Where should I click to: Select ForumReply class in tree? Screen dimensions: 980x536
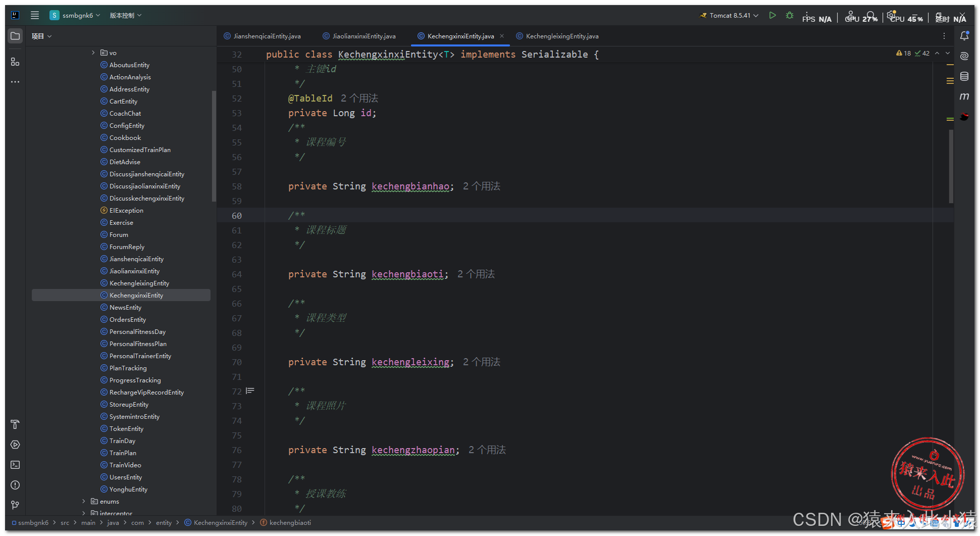point(127,247)
